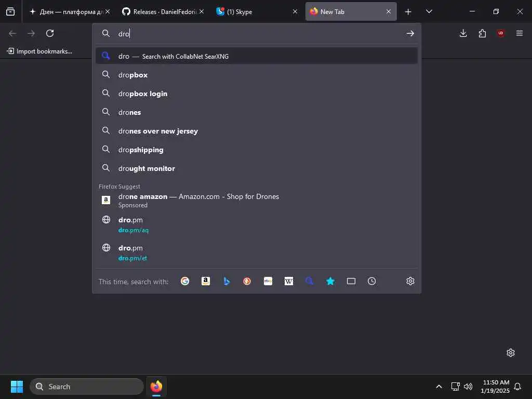This screenshot has width=532, height=399.
Task: Open the clock and date 11:50 AM
Action: click(x=495, y=387)
